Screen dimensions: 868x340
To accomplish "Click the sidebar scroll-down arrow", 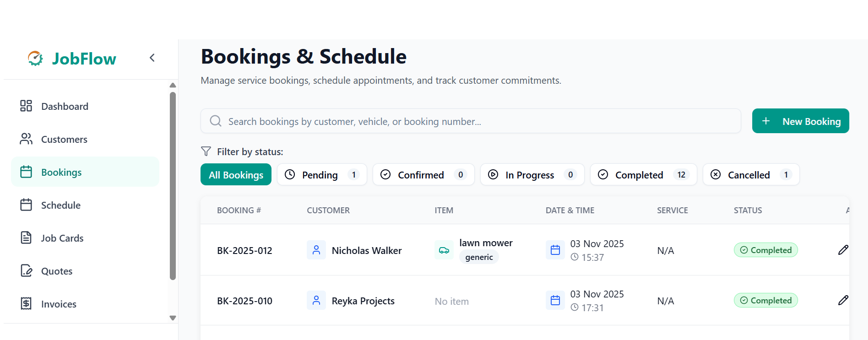I will 173,318.
